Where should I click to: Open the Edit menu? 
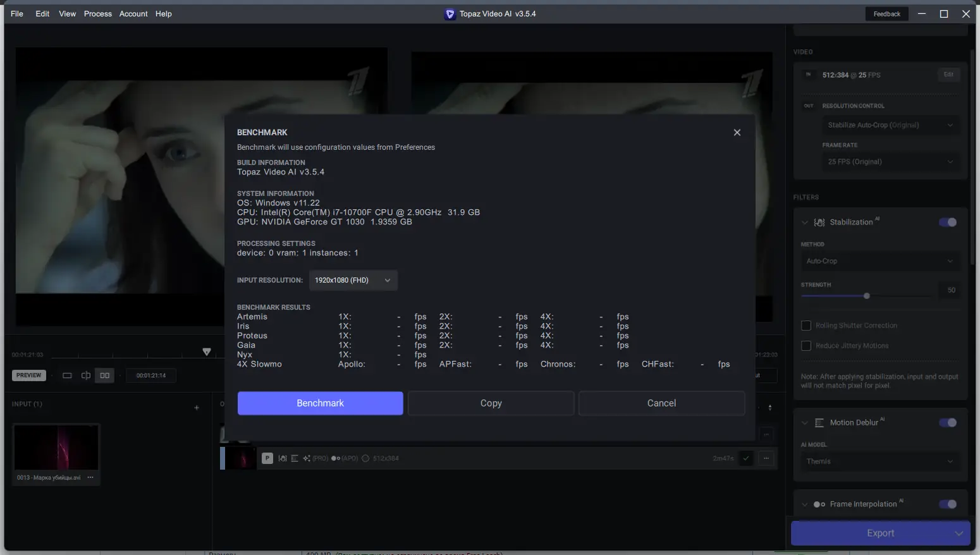(x=42, y=14)
